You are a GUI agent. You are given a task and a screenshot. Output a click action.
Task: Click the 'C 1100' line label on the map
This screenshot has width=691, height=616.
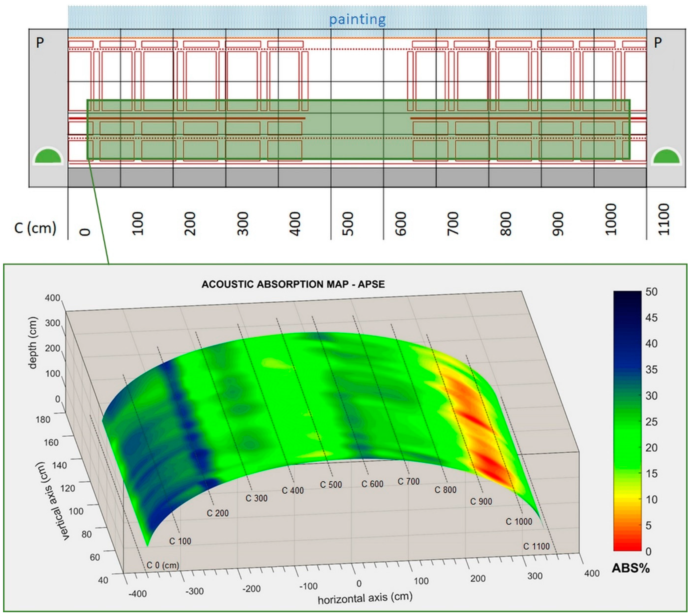[536, 546]
